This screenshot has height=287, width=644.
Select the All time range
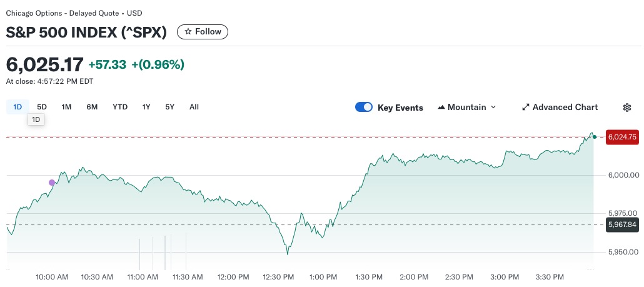pyautogui.click(x=194, y=107)
